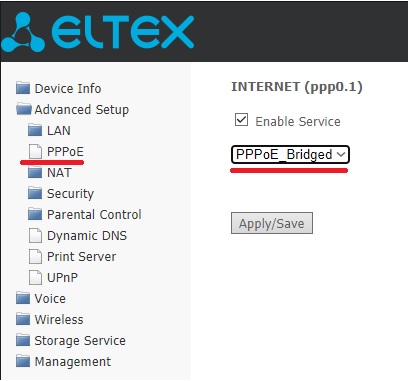Open the PPPoE_Bridged dropdown

290,155
